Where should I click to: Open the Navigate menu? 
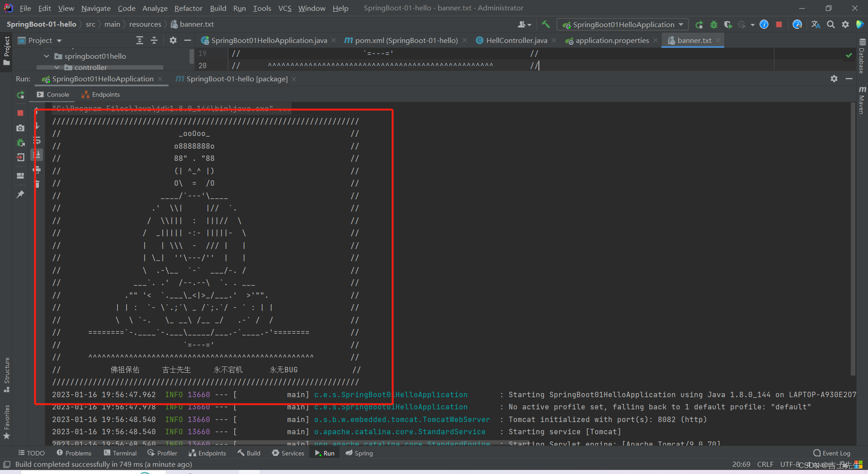point(96,8)
